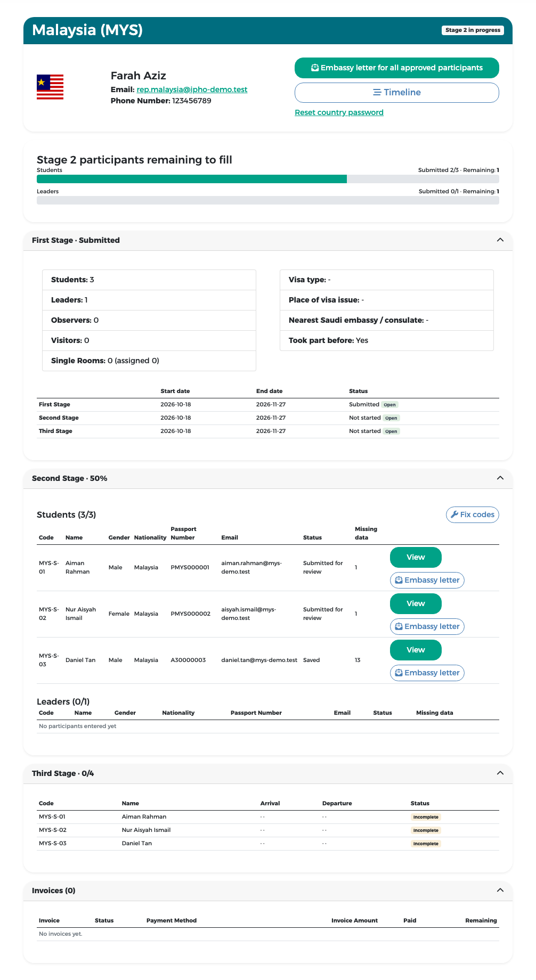This screenshot has height=980, width=536.
Task: Click email daniel.tan@mys-demo.test
Action: coord(259,660)
